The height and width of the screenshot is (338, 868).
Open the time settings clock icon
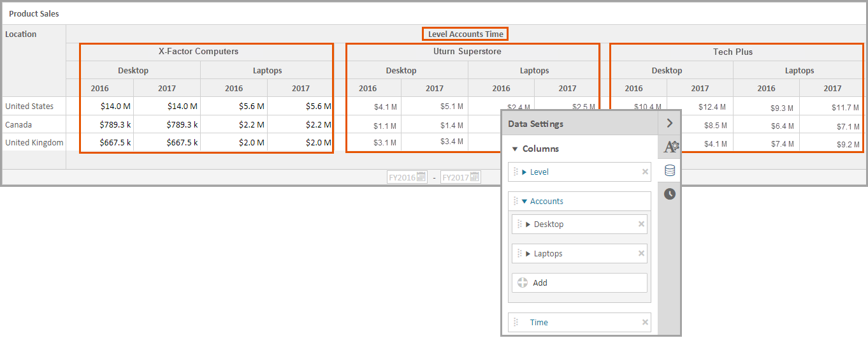coord(669,194)
